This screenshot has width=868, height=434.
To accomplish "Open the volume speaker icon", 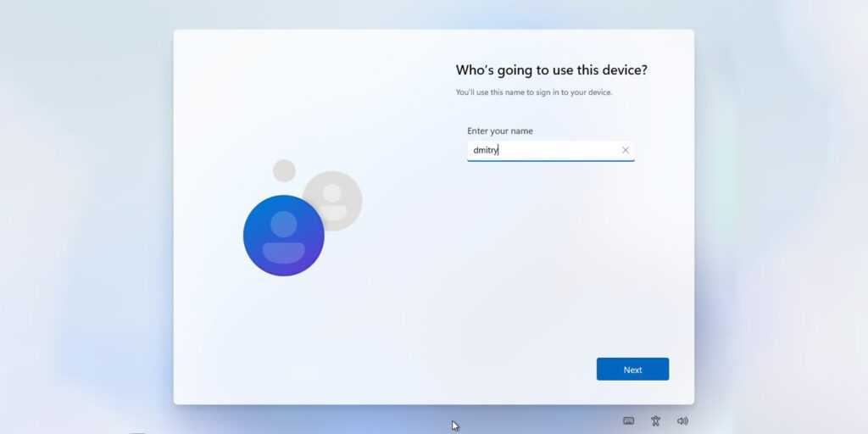I will tap(682, 420).
